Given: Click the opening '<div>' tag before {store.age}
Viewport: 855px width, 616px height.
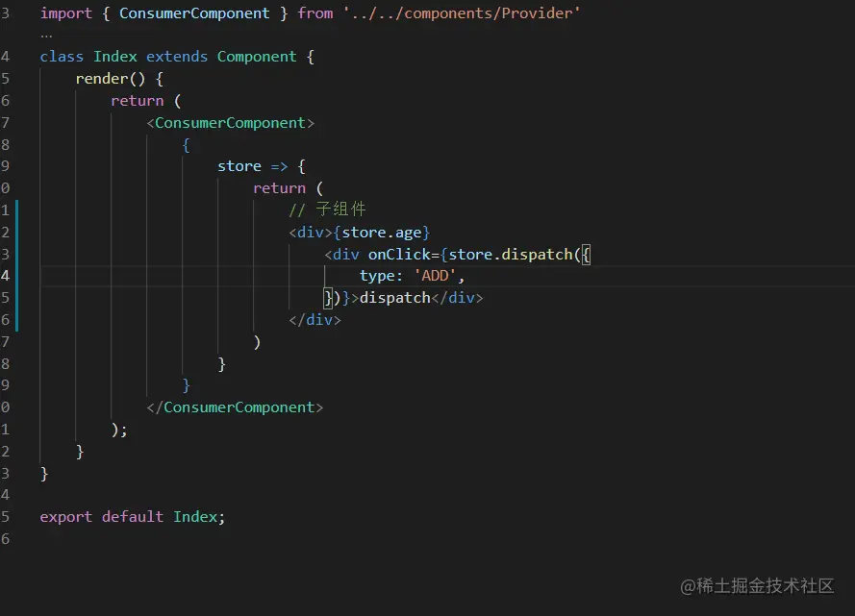Looking at the screenshot, I should click(x=311, y=233).
